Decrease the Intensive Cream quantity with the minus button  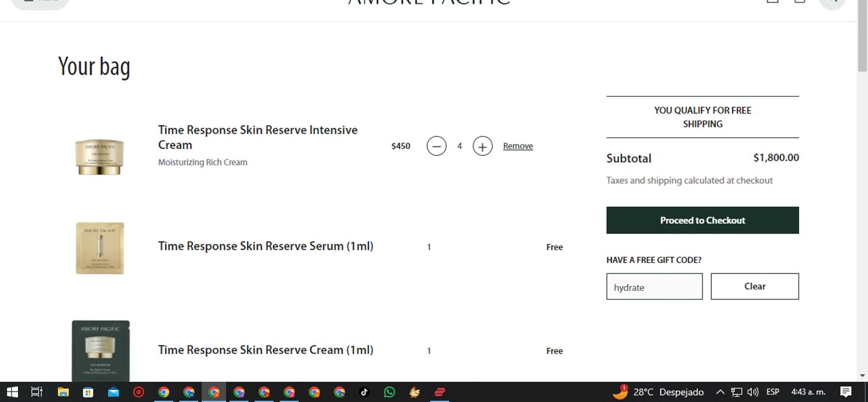[x=436, y=146]
